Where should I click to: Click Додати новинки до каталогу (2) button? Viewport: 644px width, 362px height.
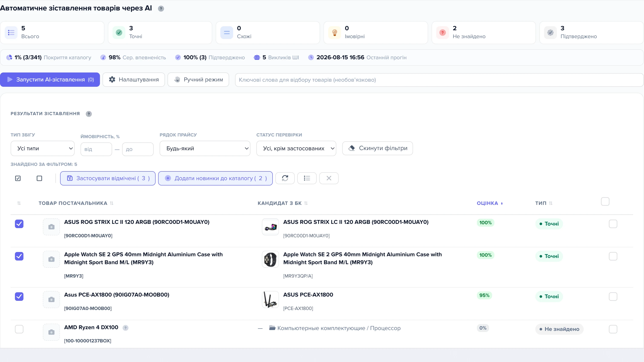click(215, 178)
